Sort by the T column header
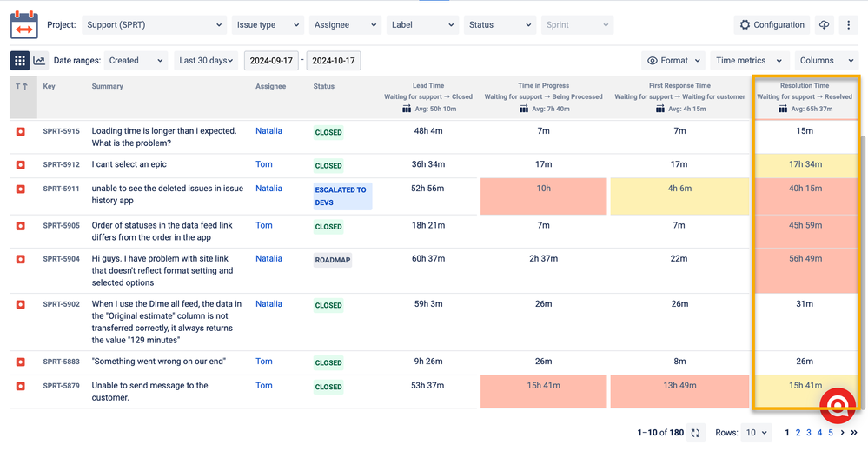Viewport: 868px width, 458px height. tap(20, 86)
